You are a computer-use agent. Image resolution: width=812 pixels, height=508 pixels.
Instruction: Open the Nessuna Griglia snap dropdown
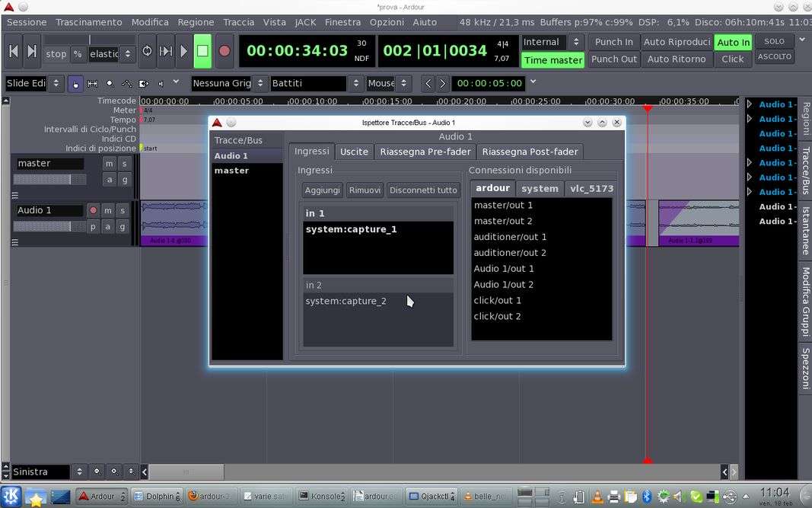[228, 83]
